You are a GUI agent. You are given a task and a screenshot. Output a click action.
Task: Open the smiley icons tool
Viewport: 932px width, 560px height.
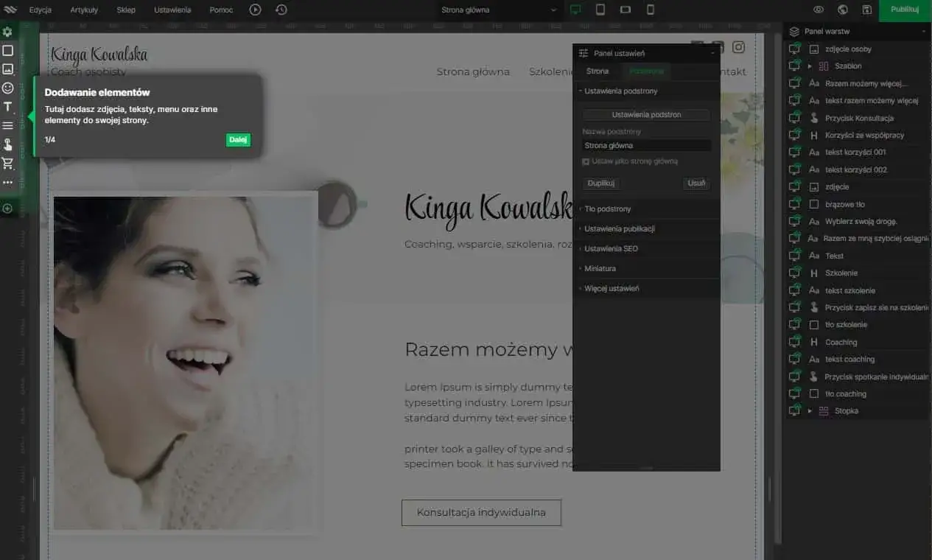click(x=8, y=88)
